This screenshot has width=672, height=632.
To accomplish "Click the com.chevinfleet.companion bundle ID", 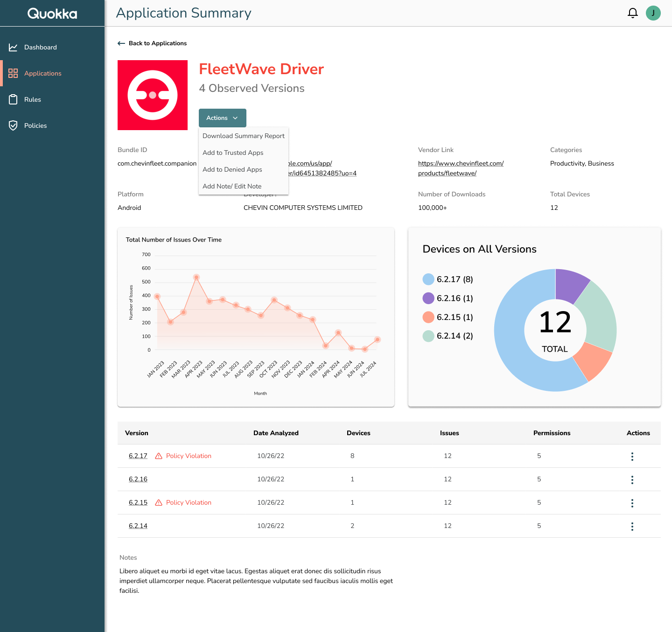I will coord(157,163).
